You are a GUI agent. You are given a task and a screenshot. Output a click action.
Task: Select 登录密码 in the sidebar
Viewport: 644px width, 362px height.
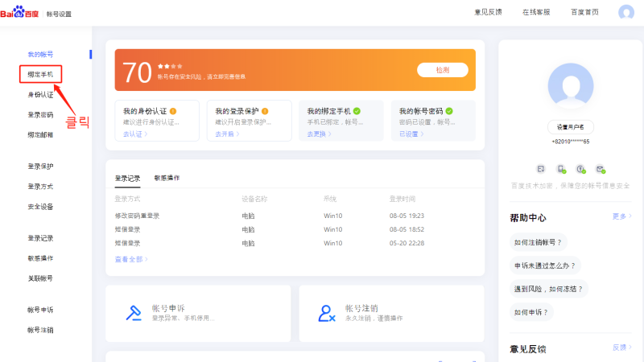point(40,115)
